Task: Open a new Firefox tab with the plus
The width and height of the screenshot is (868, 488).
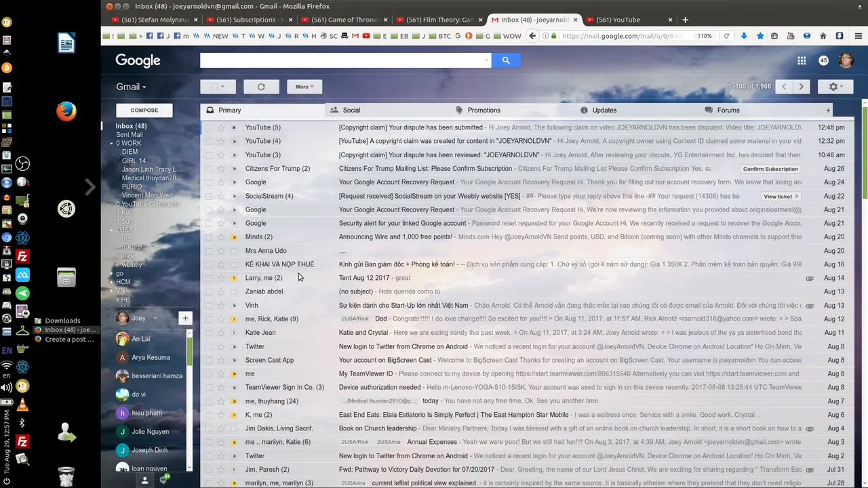Action: [685, 20]
